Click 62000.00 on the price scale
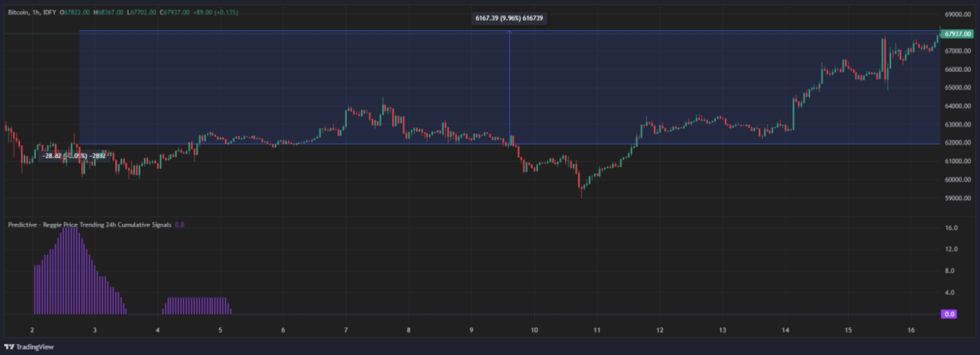The image size is (980, 355). [x=958, y=142]
